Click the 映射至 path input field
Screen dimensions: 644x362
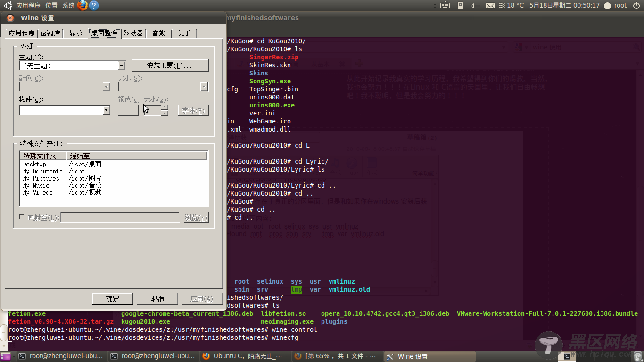point(120,217)
